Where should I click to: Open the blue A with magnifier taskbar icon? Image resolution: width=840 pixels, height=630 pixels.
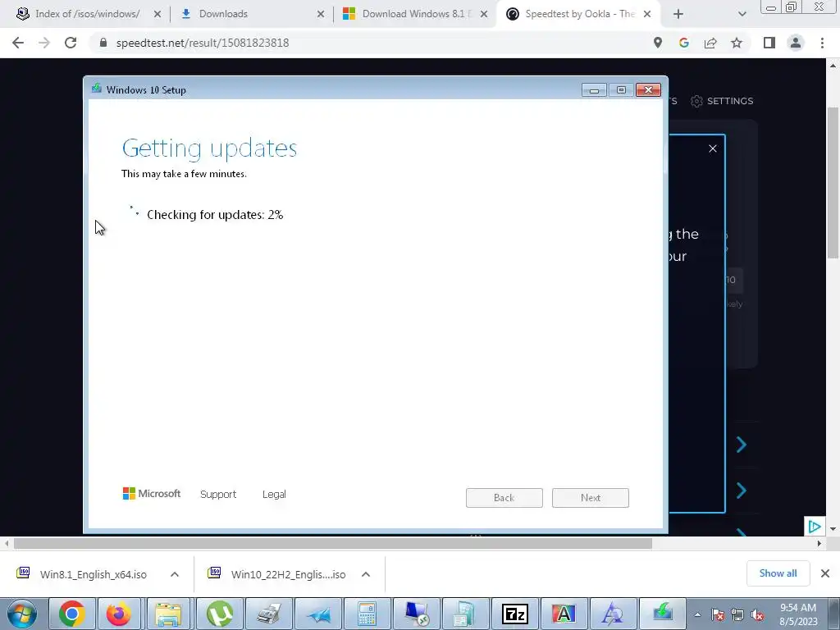[x=612, y=614]
